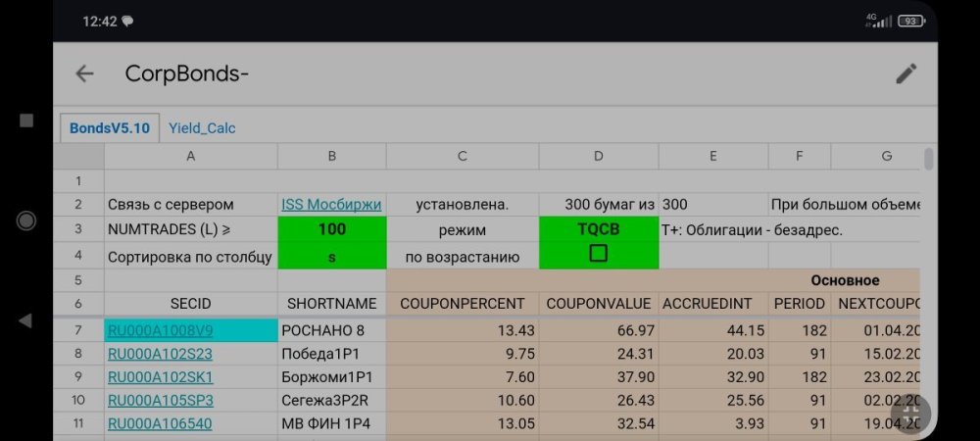Select row 7 header
The height and width of the screenshot is (441, 980).
click(78, 330)
